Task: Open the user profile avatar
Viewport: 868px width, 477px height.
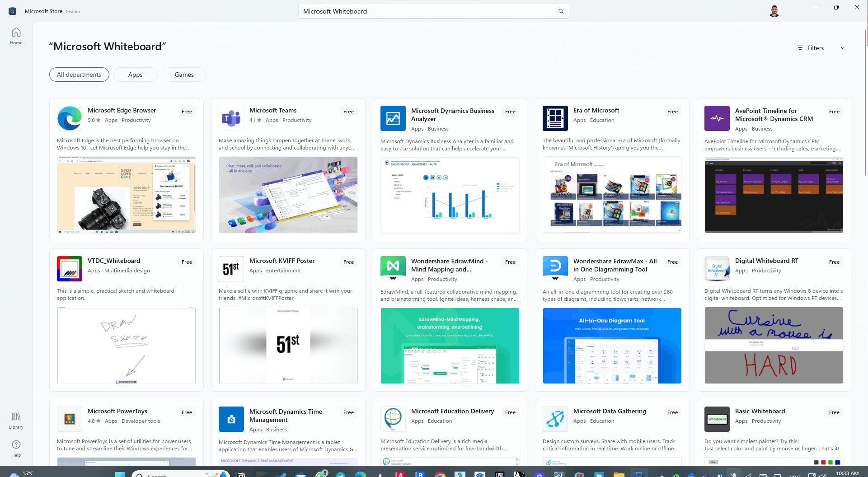Action: [774, 11]
